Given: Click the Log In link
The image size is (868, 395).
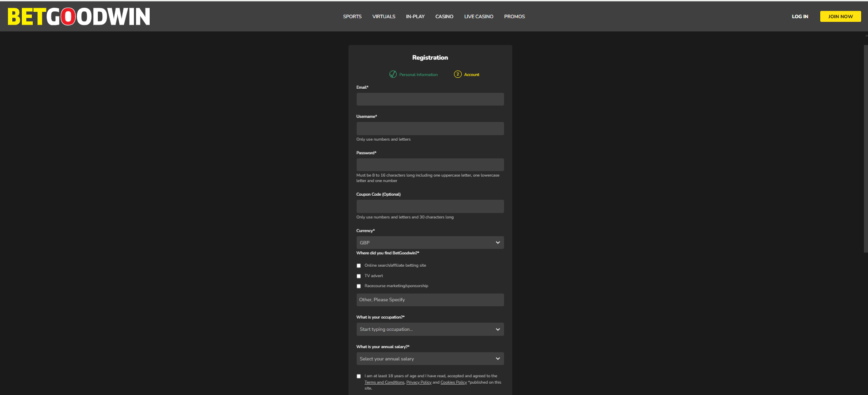Looking at the screenshot, I should click(x=800, y=16).
